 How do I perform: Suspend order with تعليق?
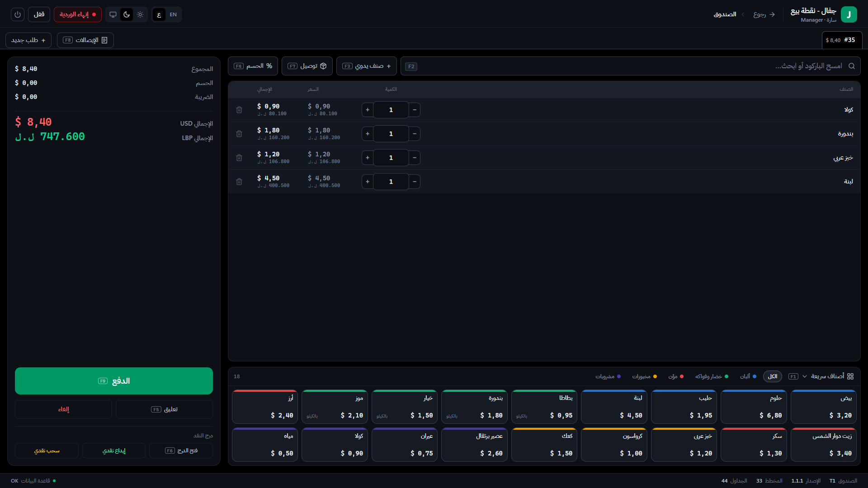pyautogui.click(x=164, y=409)
